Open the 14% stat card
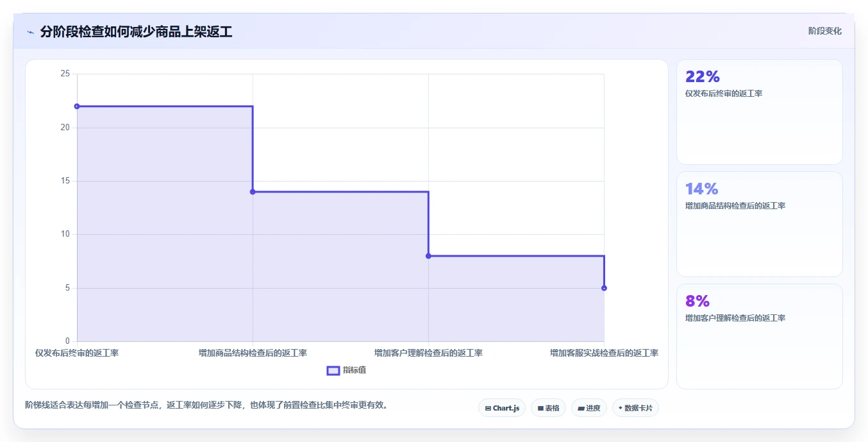Viewport: 868px width, 442px height. tap(759, 224)
